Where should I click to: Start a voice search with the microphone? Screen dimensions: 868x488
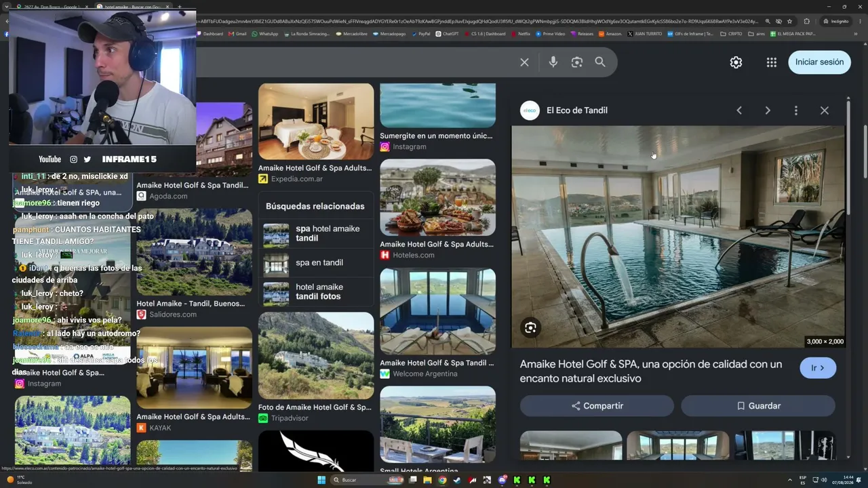click(553, 62)
